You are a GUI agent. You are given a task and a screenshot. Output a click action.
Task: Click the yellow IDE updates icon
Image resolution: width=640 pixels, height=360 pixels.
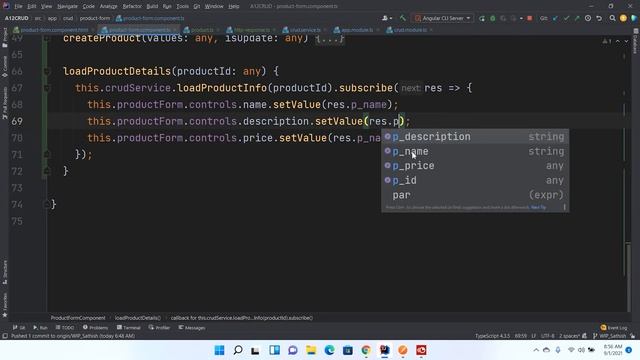point(623,18)
